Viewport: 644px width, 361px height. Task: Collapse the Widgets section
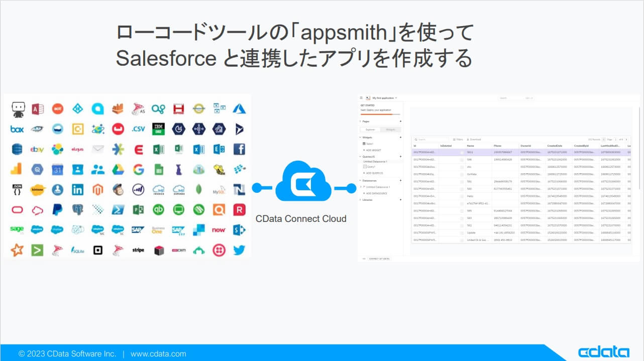click(x=360, y=137)
